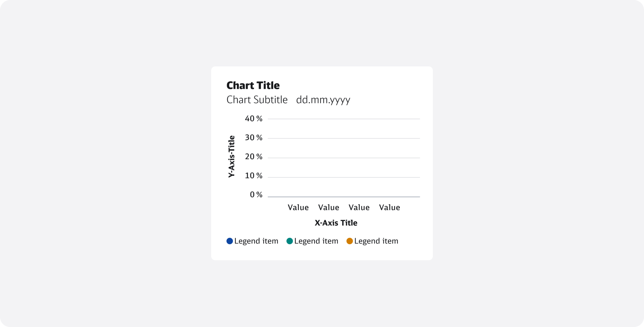
Task: Click the 30 % y-axis label
Action: 253,138
